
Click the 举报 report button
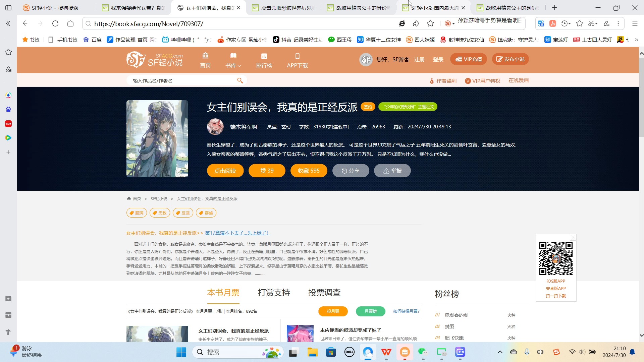pos(392,171)
